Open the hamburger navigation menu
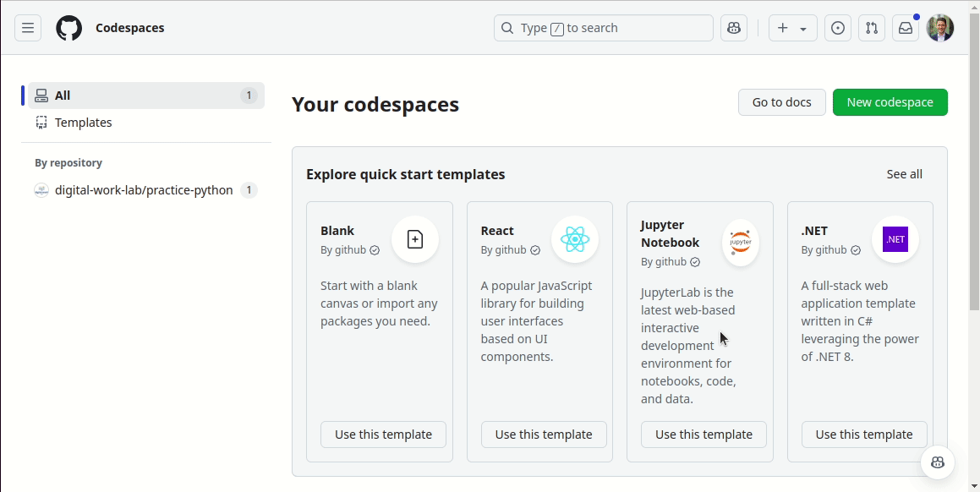980x492 pixels. (28, 28)
